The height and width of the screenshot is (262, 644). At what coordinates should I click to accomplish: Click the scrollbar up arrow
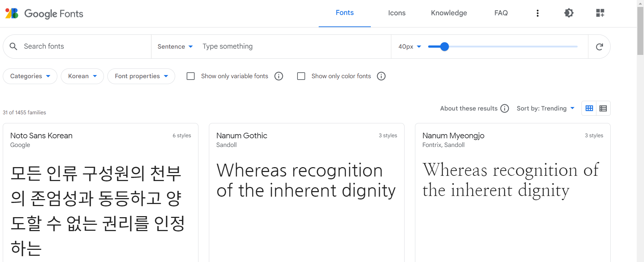tap(640, 3)
